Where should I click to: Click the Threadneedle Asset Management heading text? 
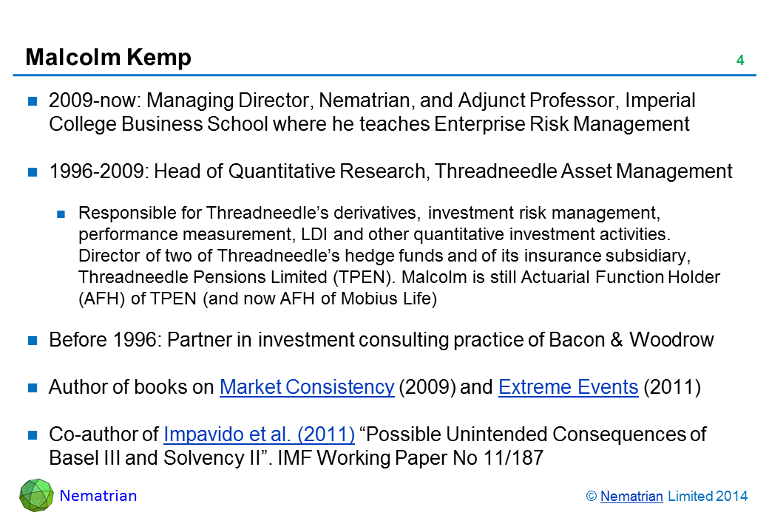coord(584,171)
